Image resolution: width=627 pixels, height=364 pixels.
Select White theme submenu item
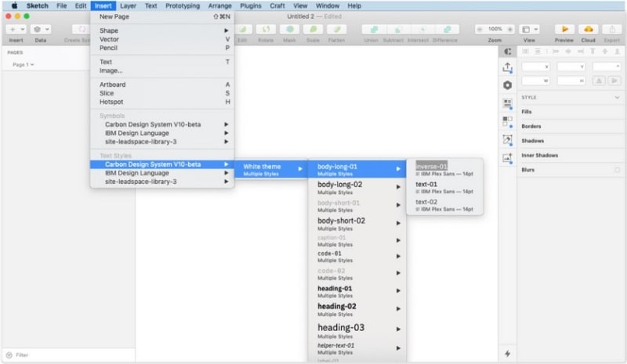[271, 169]
